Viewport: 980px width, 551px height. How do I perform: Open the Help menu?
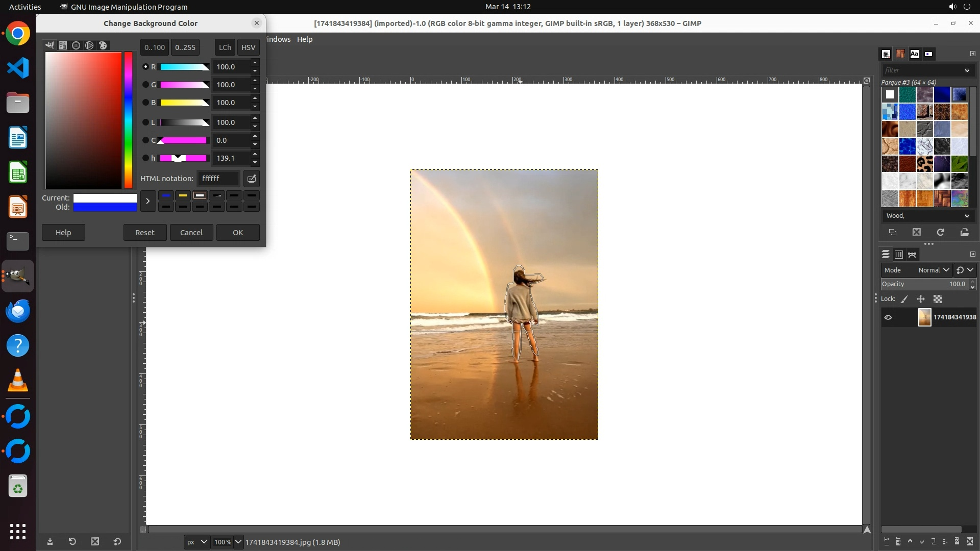coord(305,39)
